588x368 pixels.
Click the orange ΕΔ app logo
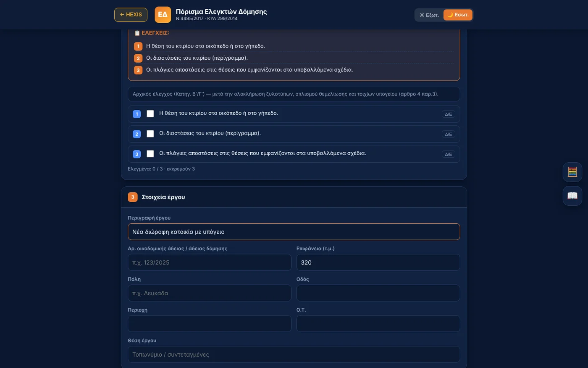163,15
